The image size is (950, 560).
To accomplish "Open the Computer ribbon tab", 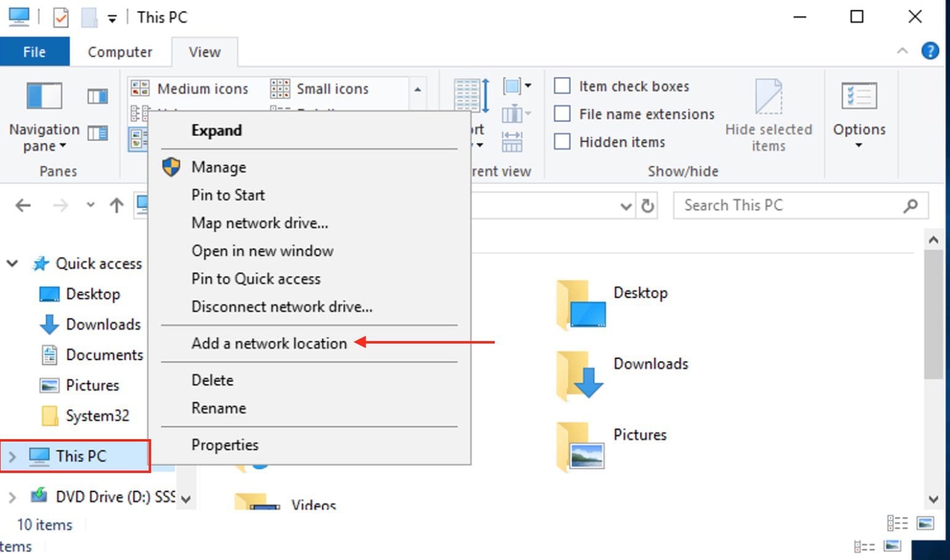I will click(120, 52).
